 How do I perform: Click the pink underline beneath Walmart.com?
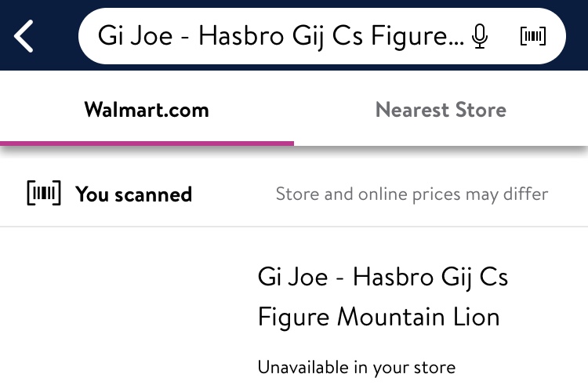click(x=147, y=143)
